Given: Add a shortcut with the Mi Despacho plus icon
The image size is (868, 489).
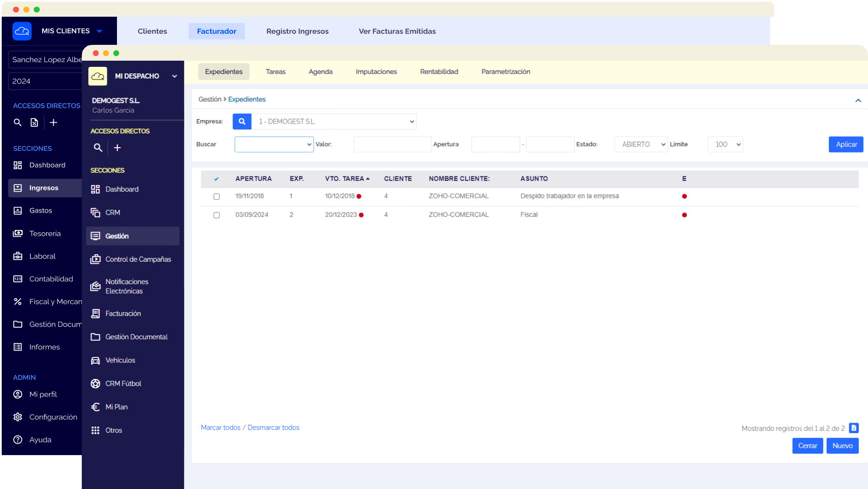Looking at the screenshot, I should pos(117,148).
